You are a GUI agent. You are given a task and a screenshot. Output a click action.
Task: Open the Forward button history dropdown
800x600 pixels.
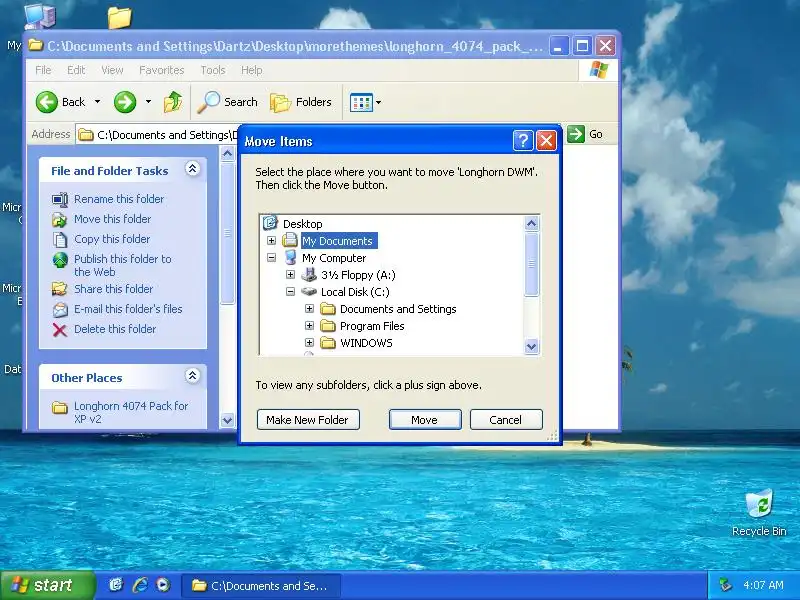[x=148, y=102]
